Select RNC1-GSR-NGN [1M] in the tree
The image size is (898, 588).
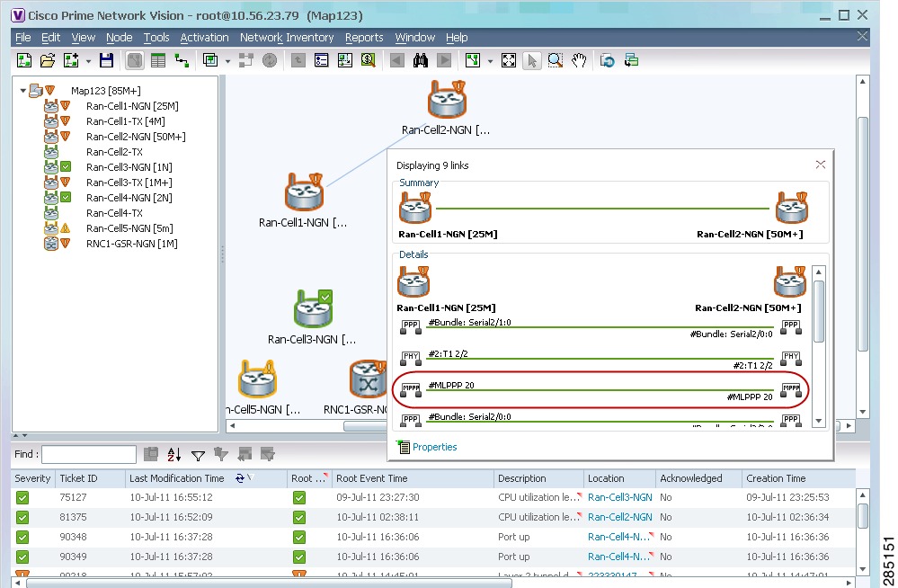tap(132, 244)
